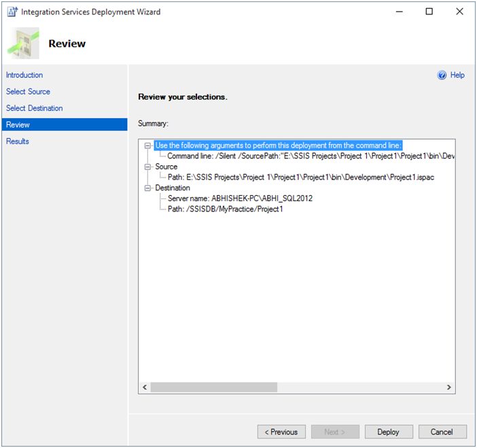Screen dimensions: 477x448
Task: Select the Review step in sidebar
Action: coord(65,124)
